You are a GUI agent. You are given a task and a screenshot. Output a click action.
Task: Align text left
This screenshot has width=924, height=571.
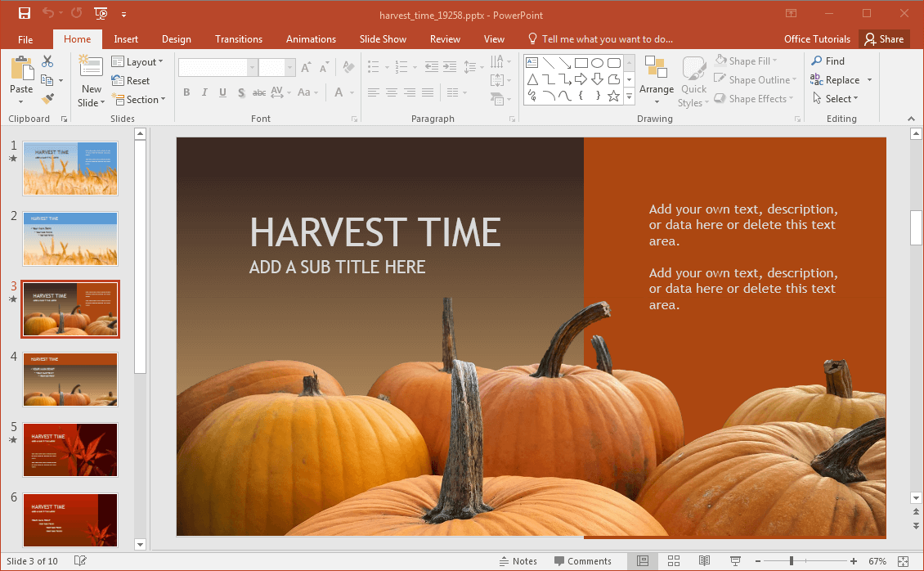coord(373,92)
